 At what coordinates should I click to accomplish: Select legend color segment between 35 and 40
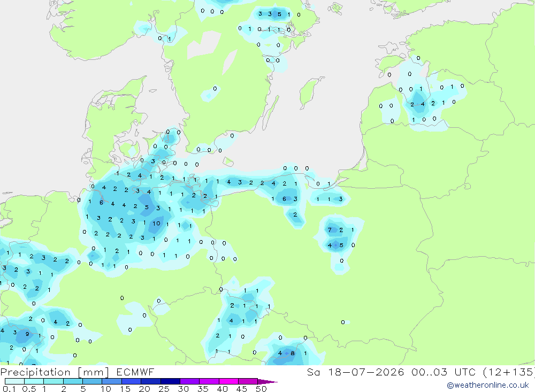coord(209,381)
